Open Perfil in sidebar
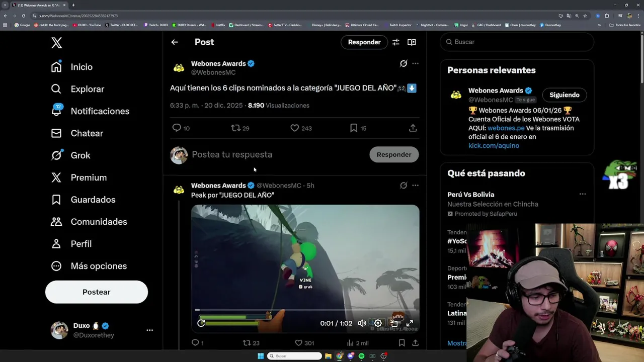644x362 pixels. (x=71, y=244)
